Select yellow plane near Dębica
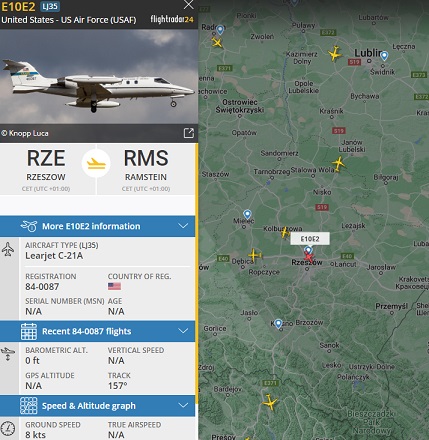Viewport: 429px width, 440px height. pyautogui.click(x=255, y=255)
